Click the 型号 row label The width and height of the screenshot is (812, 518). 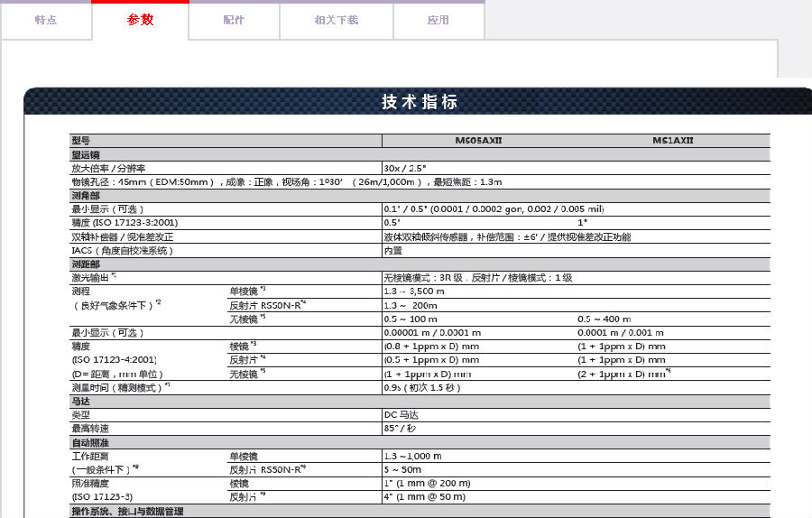pyautogui.click(x=81, y=141)
